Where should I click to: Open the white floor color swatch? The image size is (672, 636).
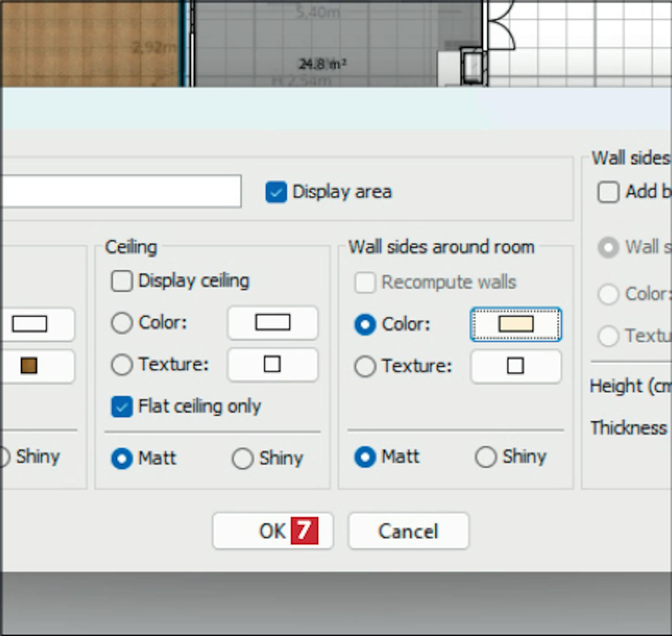[x=30, y=324]
